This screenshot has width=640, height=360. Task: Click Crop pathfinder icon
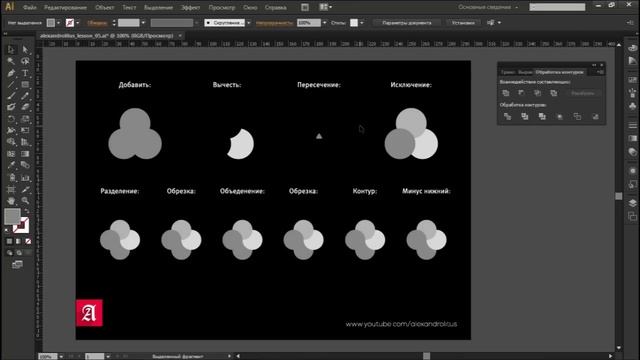coord(560,117)
